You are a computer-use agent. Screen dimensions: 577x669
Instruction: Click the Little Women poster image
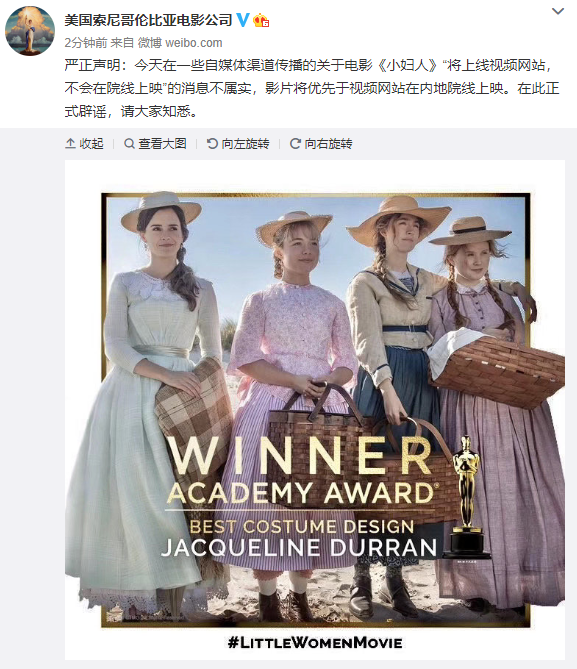point(315,410)
